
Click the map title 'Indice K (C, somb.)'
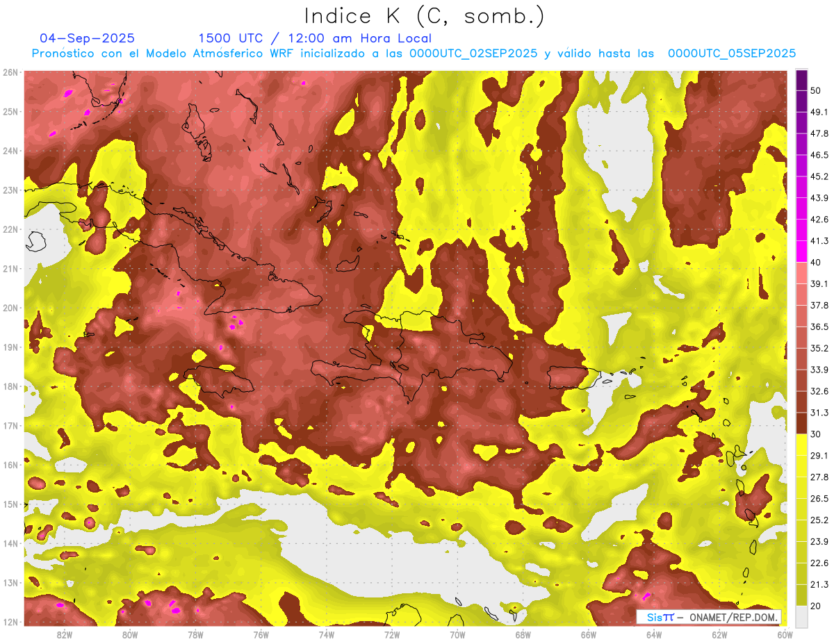point(425,17)
